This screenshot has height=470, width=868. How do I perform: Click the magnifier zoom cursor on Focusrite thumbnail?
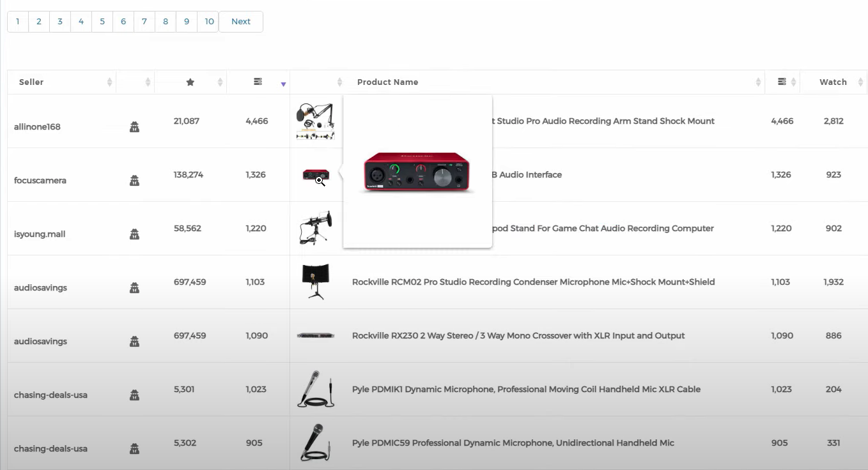[320, 181]
